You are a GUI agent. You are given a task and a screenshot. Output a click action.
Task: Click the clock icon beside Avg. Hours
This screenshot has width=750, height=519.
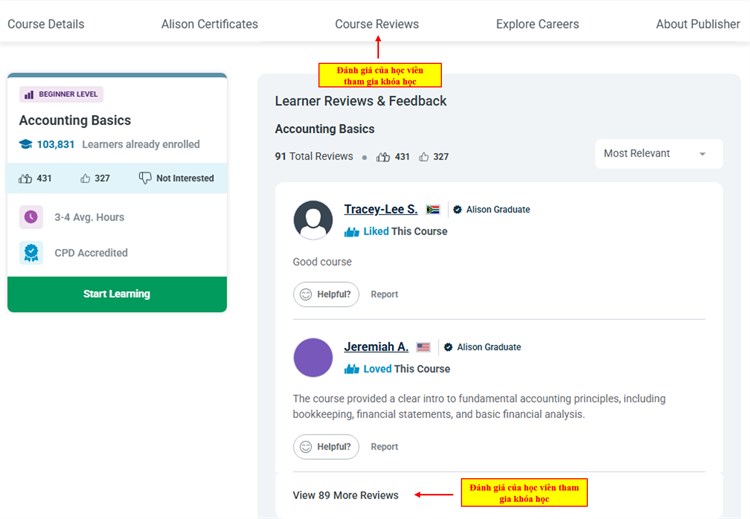pyautogui.click(x=31, y=217)
